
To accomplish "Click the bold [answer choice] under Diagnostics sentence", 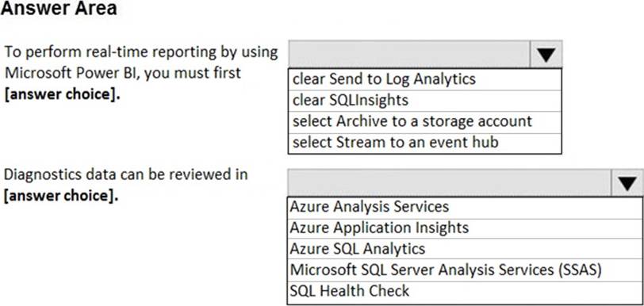I will point(61,196).
